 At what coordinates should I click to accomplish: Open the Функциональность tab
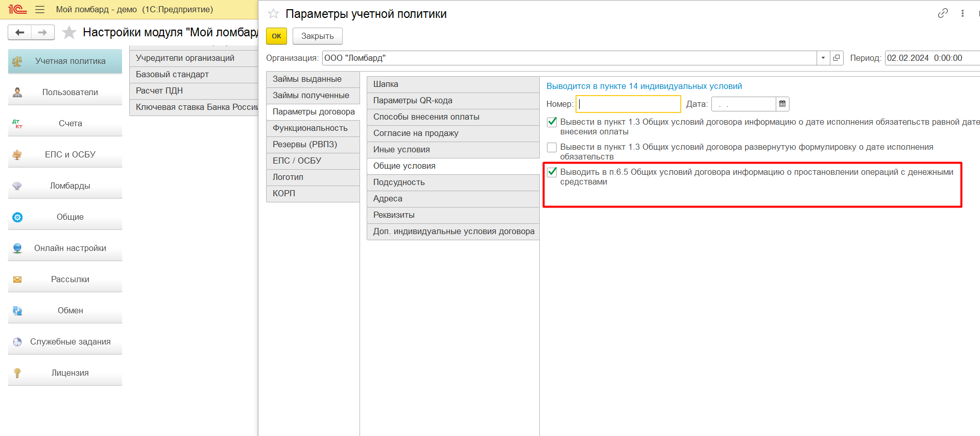pyautogui.click(x=313, y=128)
